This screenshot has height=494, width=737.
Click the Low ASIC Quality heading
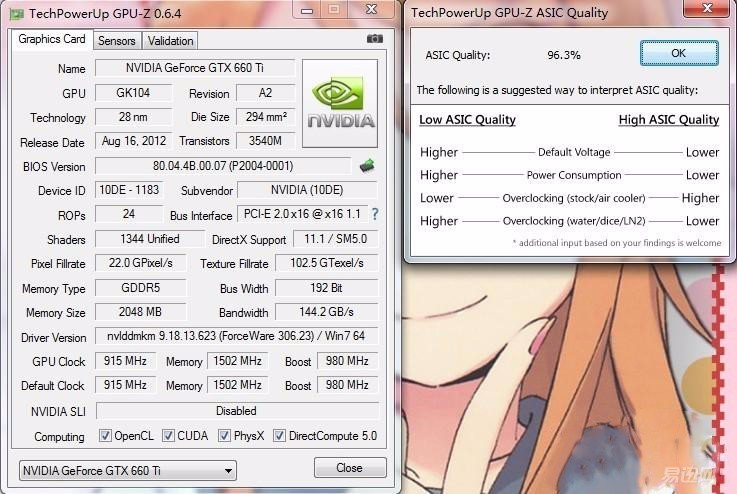[x=467, y=120]
